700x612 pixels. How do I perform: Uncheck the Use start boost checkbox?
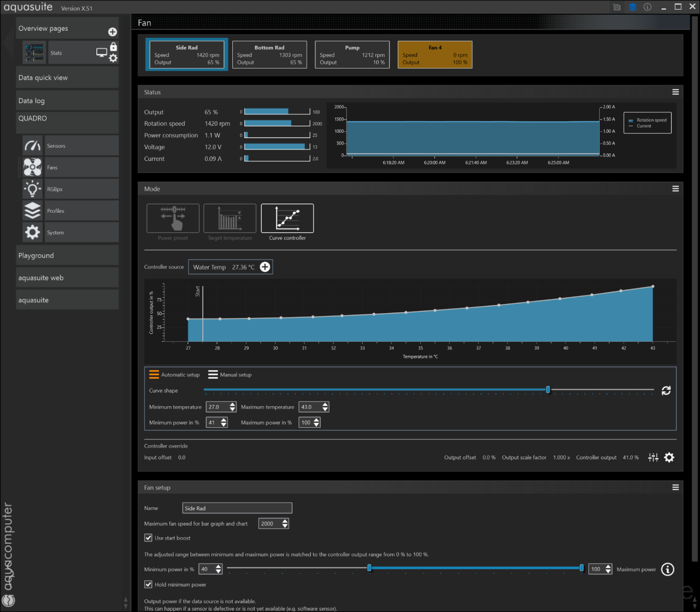(148, 538)
